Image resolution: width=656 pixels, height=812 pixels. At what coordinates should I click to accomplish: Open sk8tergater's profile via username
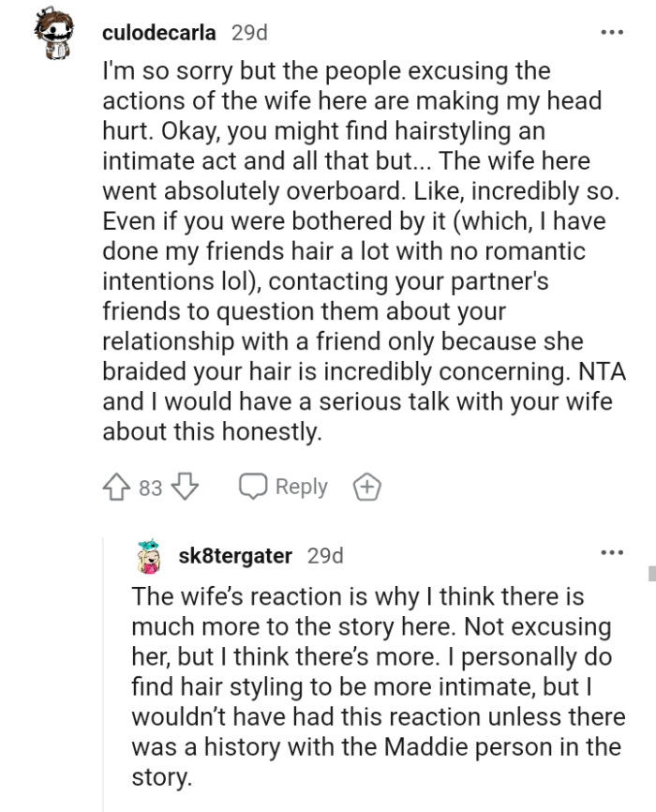[x=234, y=555]
